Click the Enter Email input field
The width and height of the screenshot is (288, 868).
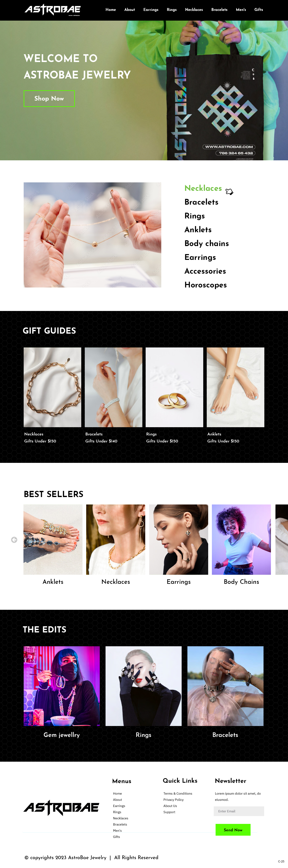tap(239, 811)
